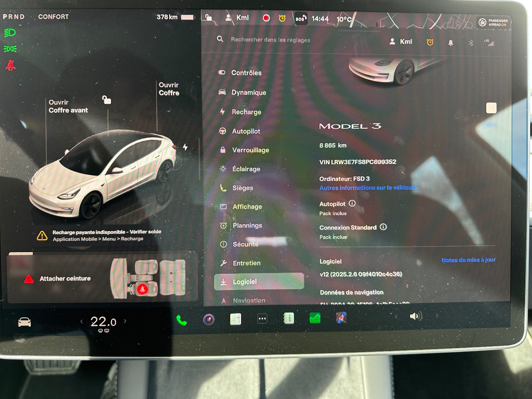Toggle the car lock icon above vehicle

point(106,100)
